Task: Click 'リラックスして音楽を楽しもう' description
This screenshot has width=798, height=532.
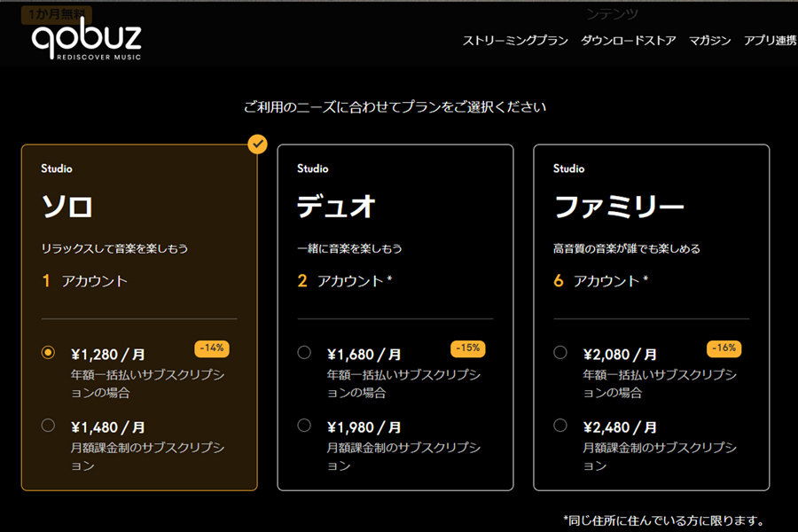Action: pyautogui.click(x=114, y=248)
